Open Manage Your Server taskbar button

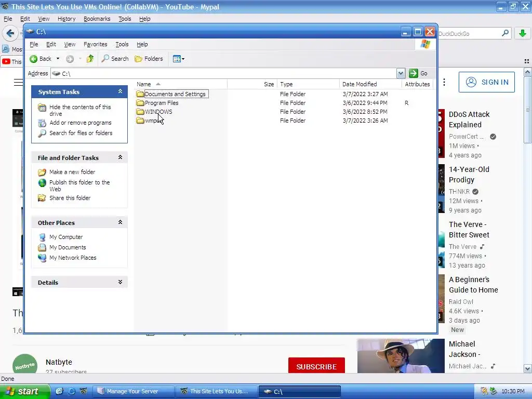[x=133, y=391]
